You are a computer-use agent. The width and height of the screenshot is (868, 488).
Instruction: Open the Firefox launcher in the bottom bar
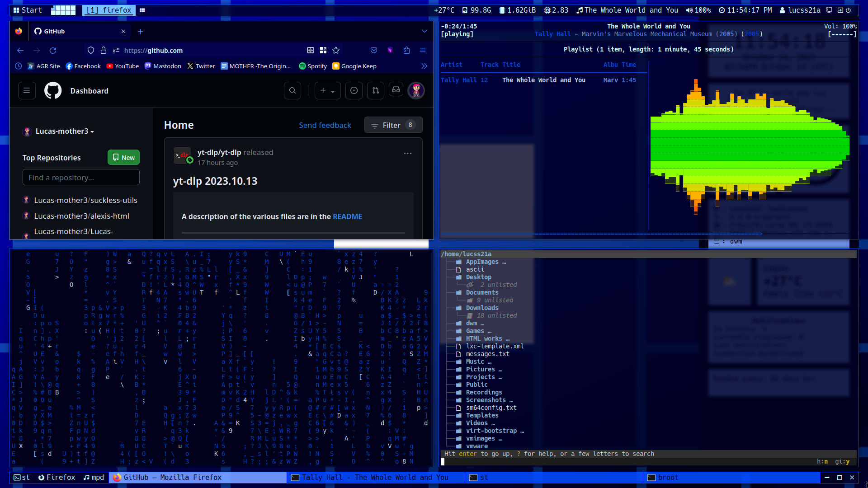pyautogui.click(x=57, y=478)
